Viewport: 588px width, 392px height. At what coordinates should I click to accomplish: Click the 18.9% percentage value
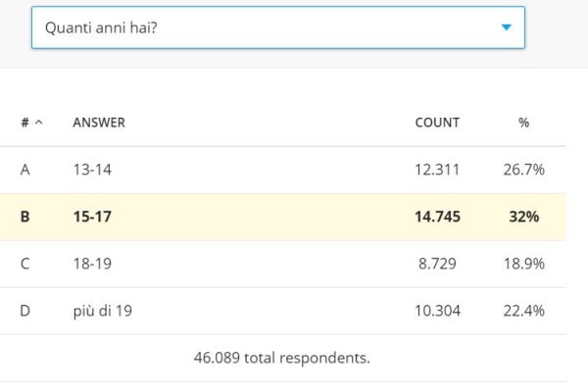523,264
